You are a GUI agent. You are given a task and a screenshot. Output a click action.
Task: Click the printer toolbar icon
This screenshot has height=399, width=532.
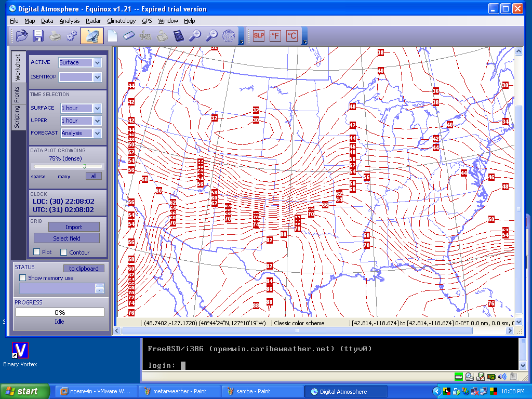(x=55, y=36)
